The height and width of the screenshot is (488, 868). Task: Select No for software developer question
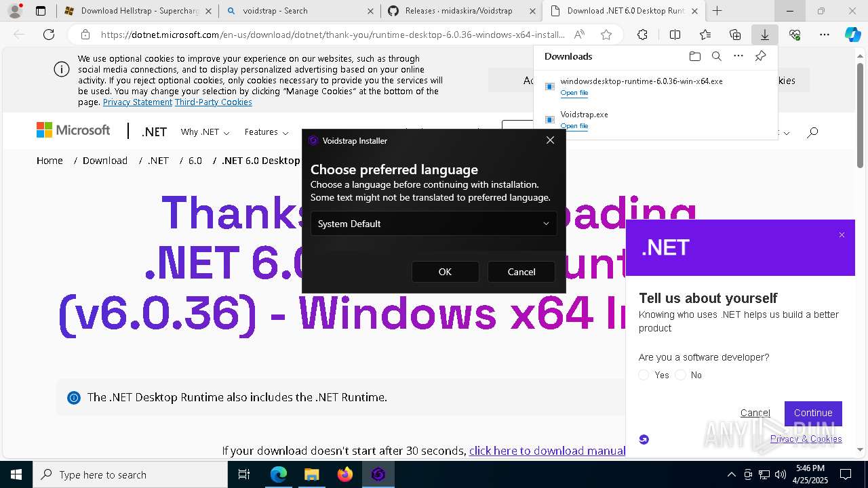681,375
